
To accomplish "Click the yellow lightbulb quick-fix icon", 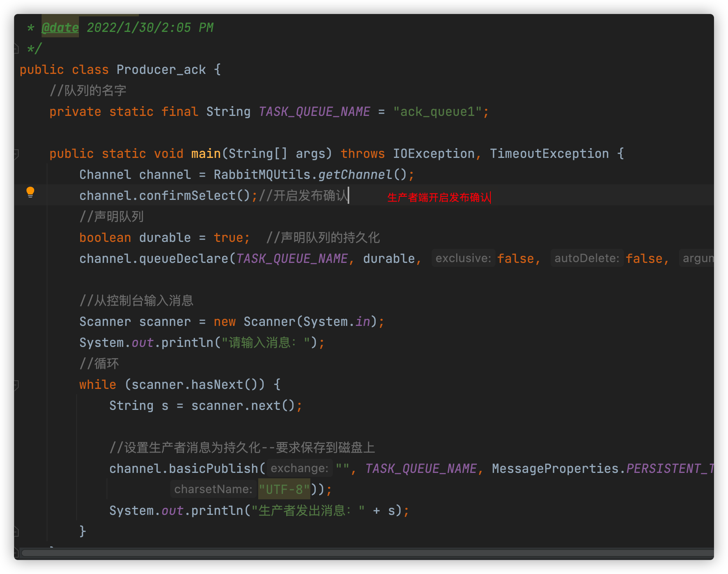I will click(x=30, y=192).
